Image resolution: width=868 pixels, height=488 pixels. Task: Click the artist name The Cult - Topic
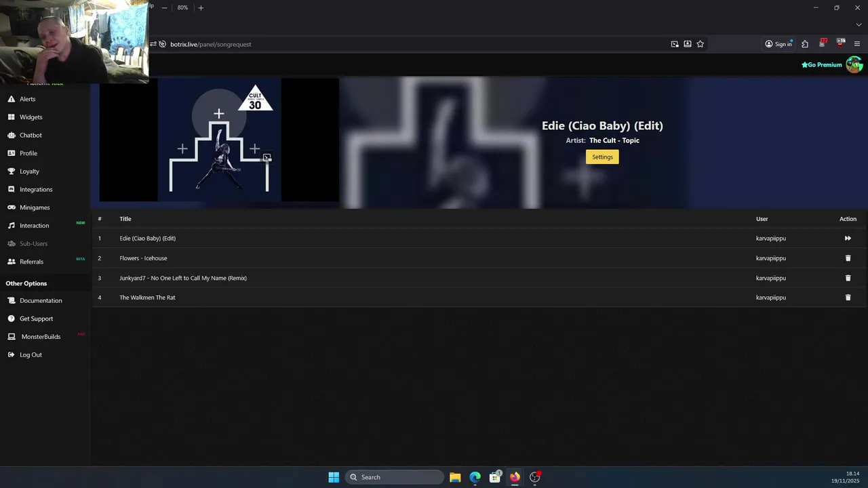614,140
